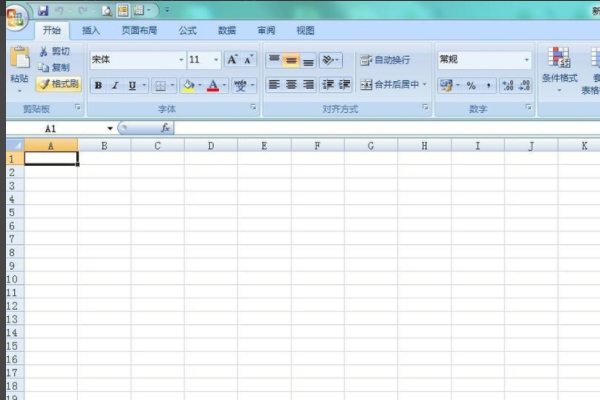Decrease the indent

(x=328, y=84)
